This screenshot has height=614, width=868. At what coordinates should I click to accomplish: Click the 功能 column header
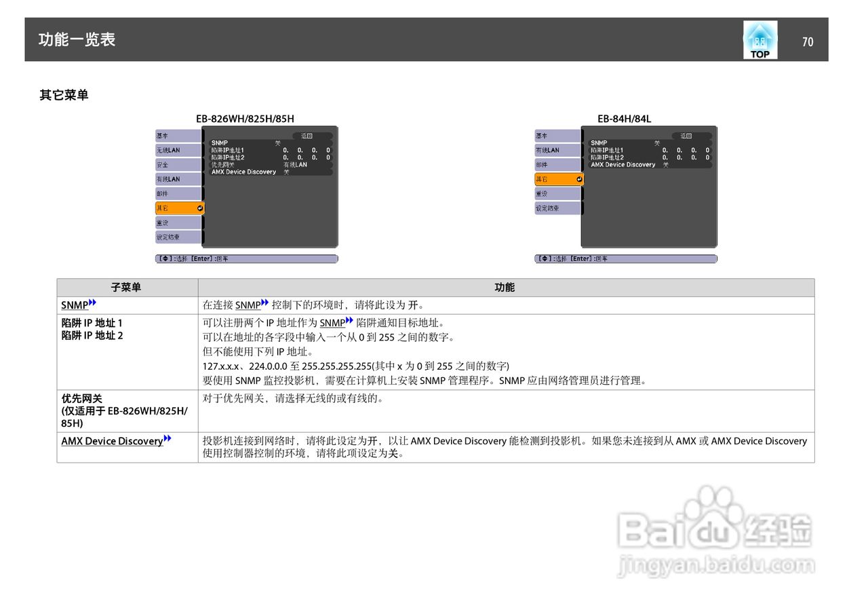(505, 288)
